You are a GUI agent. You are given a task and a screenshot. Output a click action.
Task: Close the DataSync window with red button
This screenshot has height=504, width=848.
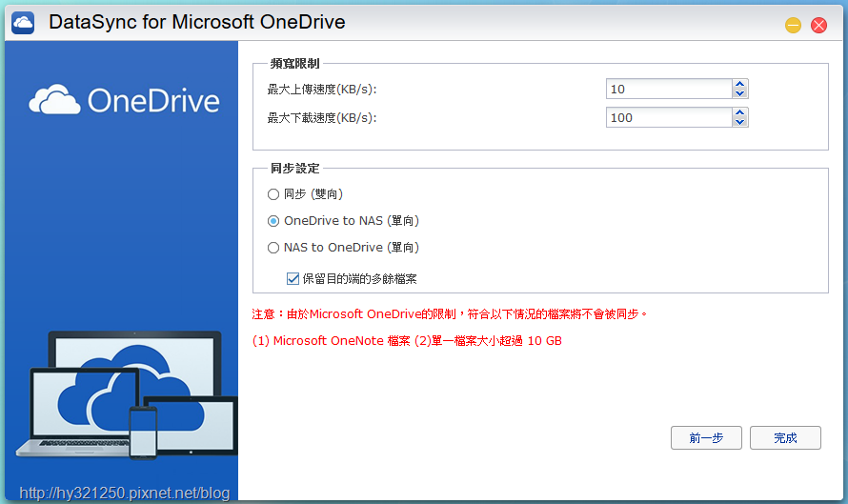coord(818,25)
